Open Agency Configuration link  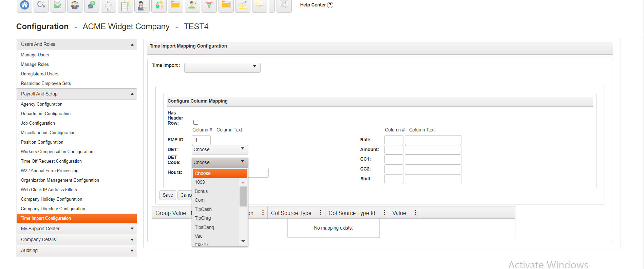click(x=41, y=104)
